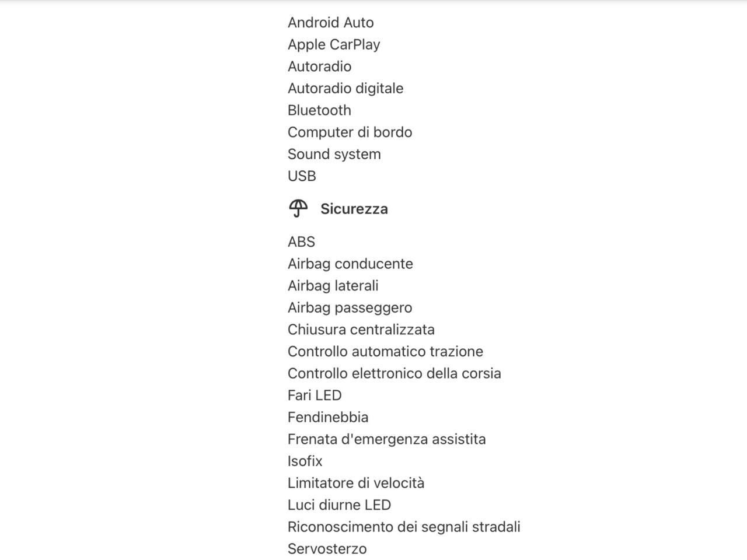
Task: Click the USB list item
Action: point(302,176)
